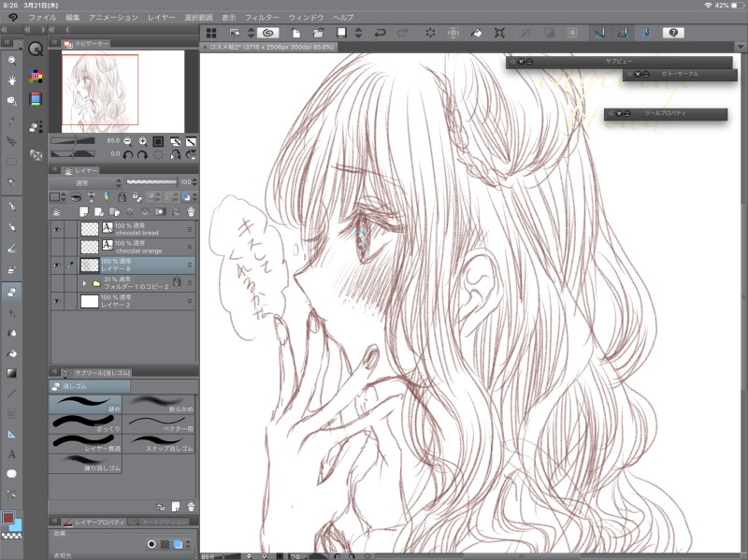The height and width of the screenshot is (560, 748).
Task: Rotate canvas left in Navigator
Action: click(127, 154)
